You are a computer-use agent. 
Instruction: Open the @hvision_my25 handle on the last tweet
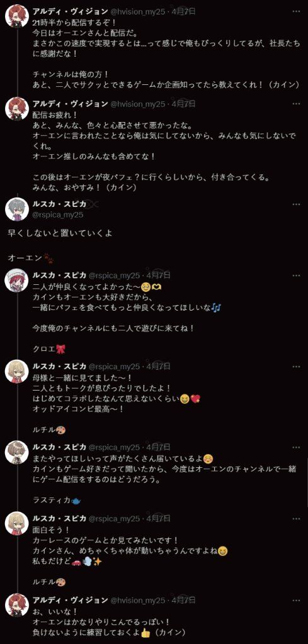click(x=137, y=600)
